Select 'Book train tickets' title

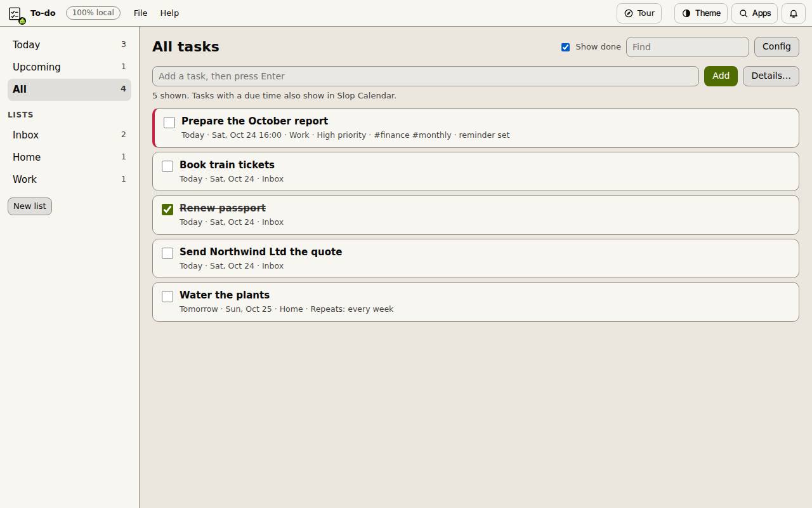coord(227,165)
